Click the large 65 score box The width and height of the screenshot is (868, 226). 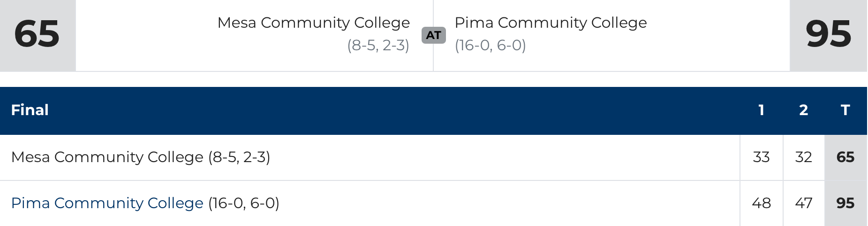[x=37, y=34]
